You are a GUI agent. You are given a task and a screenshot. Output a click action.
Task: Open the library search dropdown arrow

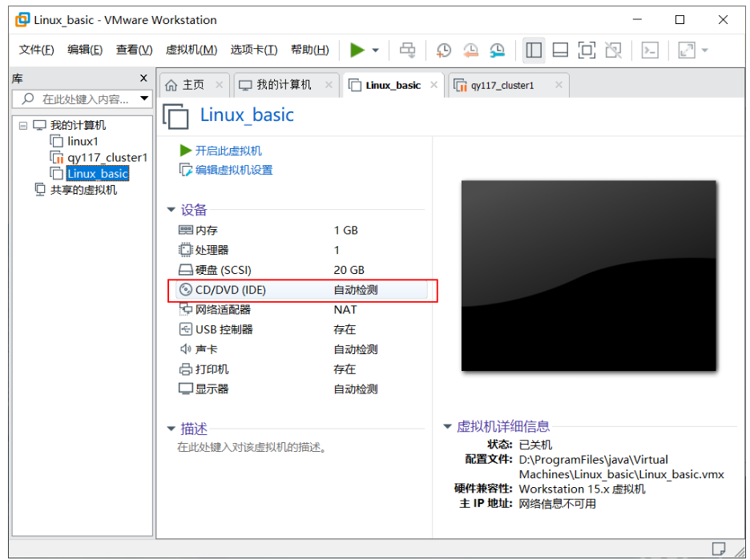pyautogui.click(x=144, y=99)
